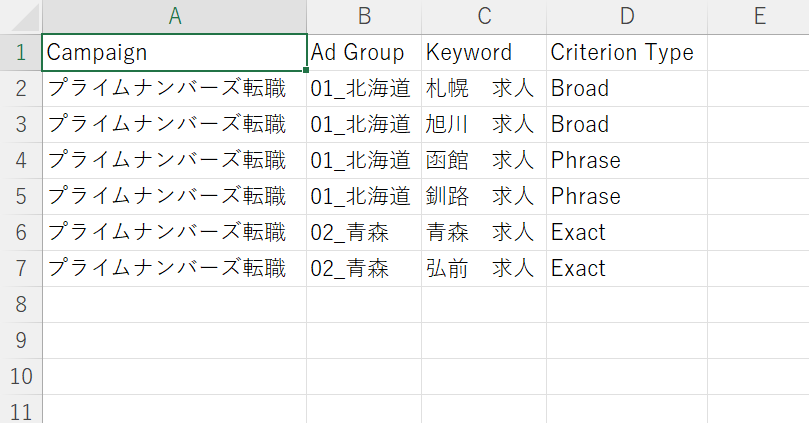809x423 pixels.
Task: Click the Ad Group header cell
Action: (364, 53)
